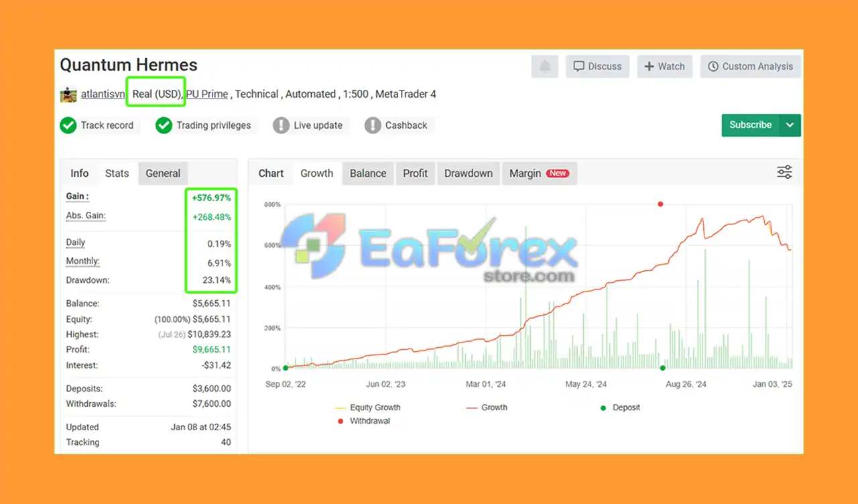Select the Growth chart tab
The width and height of the screenshot is (858, 504).
coord(316,173)
